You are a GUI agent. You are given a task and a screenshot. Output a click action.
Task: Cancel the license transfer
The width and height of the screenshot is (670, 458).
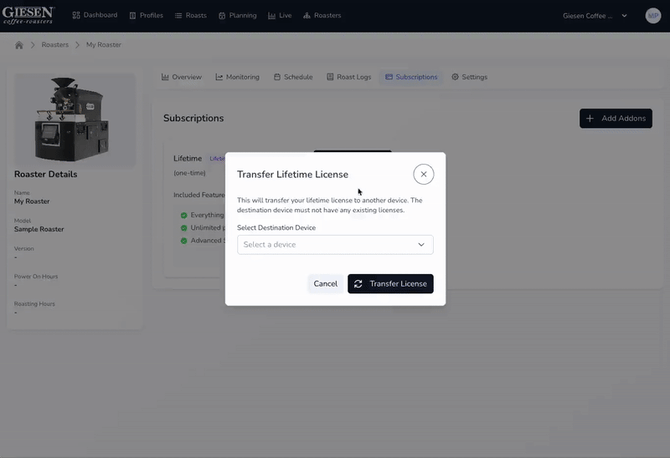point(325,284)
